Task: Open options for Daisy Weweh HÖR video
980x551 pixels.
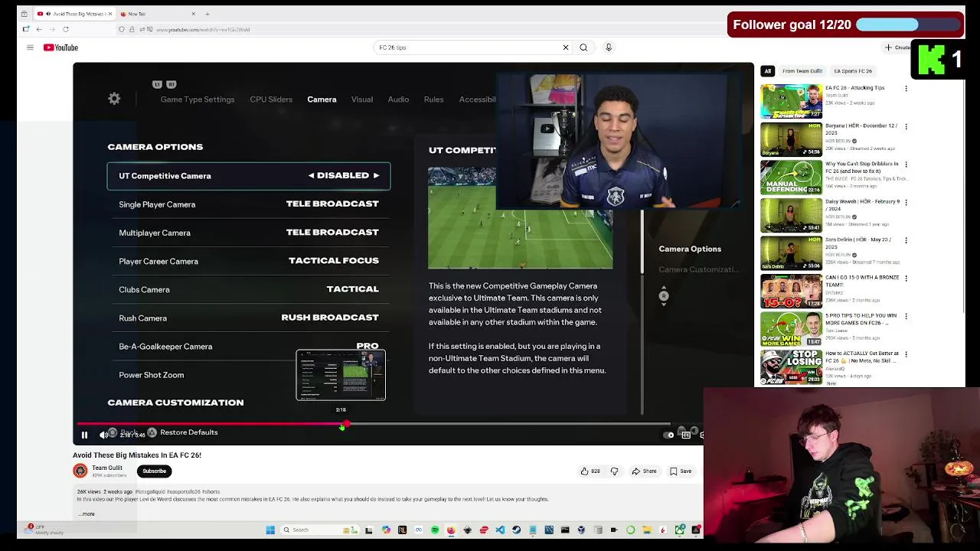Action: point(906,202)
